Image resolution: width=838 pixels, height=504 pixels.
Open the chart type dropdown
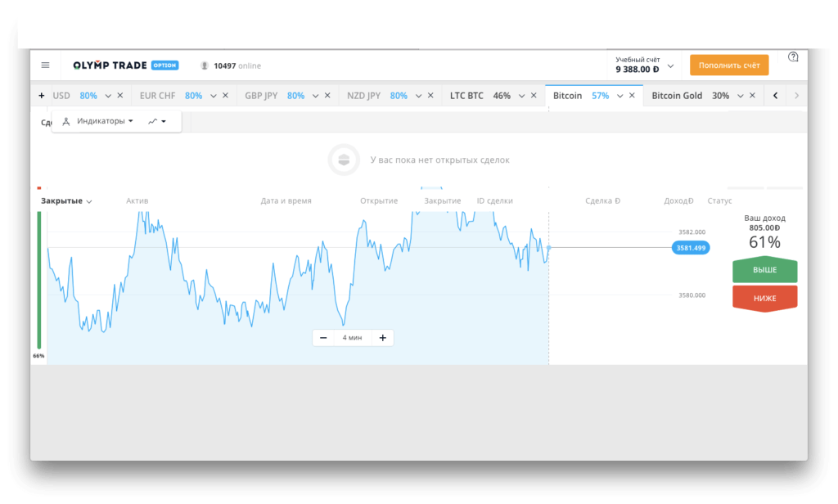(x=157, y=121)
